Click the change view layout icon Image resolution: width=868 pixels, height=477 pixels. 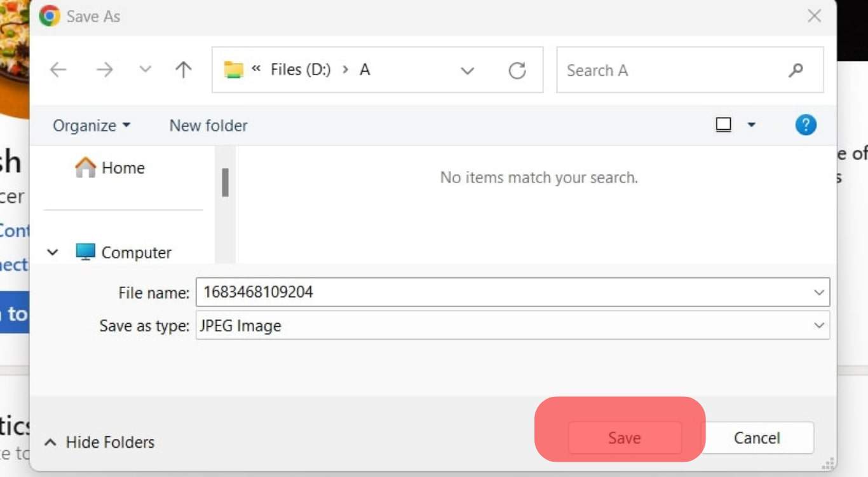(723, 125)
